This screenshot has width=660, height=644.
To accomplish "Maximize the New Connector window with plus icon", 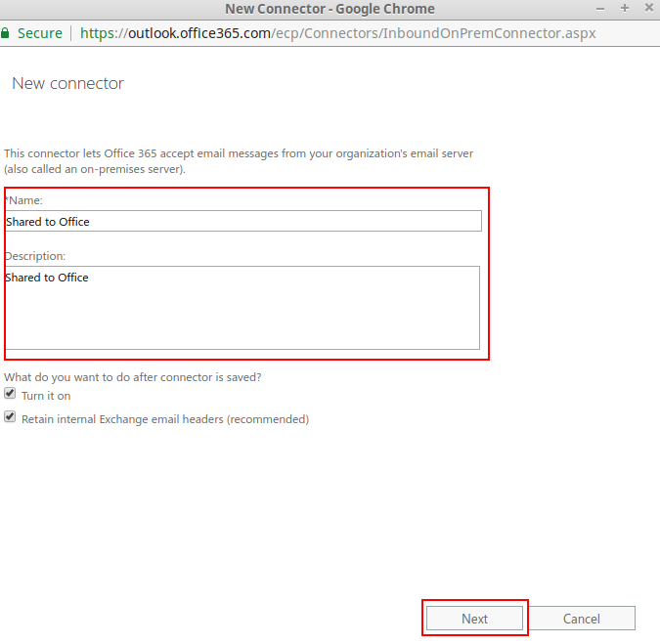I will coord(625,9).
